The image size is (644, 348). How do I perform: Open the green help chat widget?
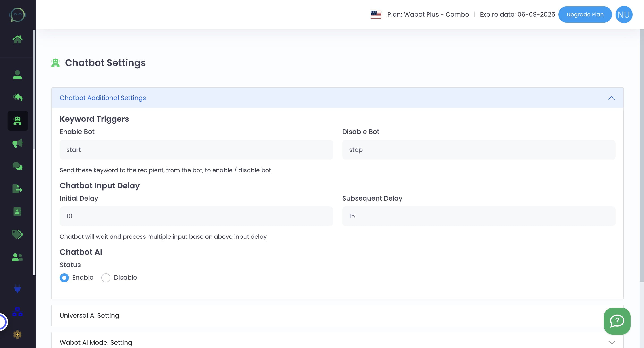(617, 321)
